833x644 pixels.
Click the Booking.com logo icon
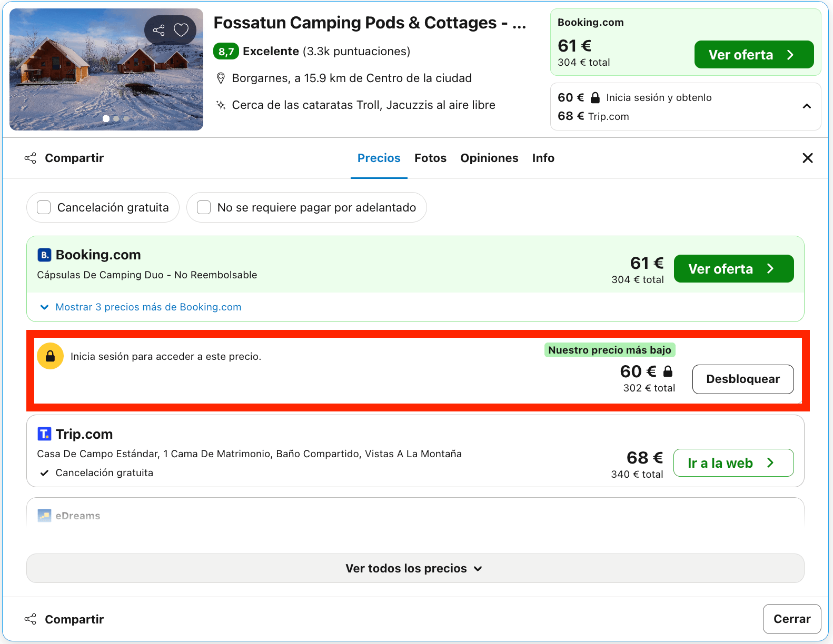tap(44, 255)
